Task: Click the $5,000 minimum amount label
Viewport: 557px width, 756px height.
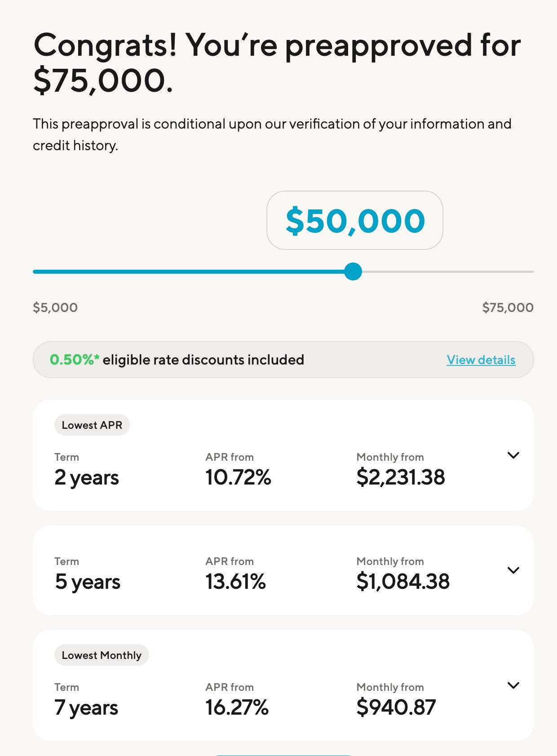Action: [x=55, y=307]
